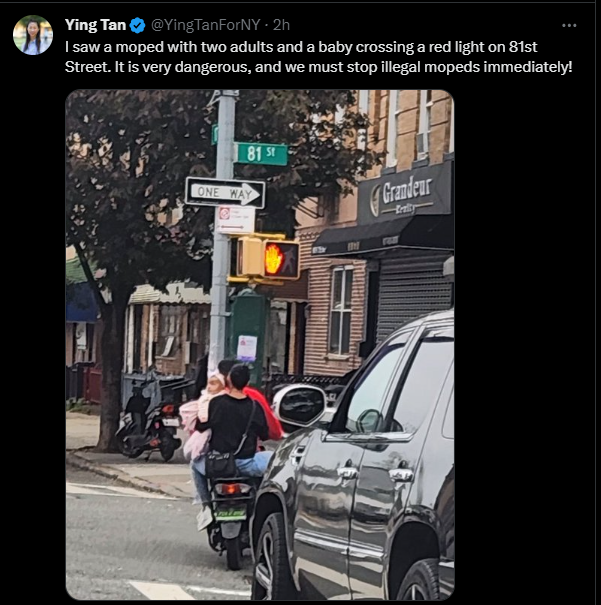Image resolution: width=601 pixels, height=605 pixels.
Task: Click the no-parking sign below One Way
Action: point(236,220)
